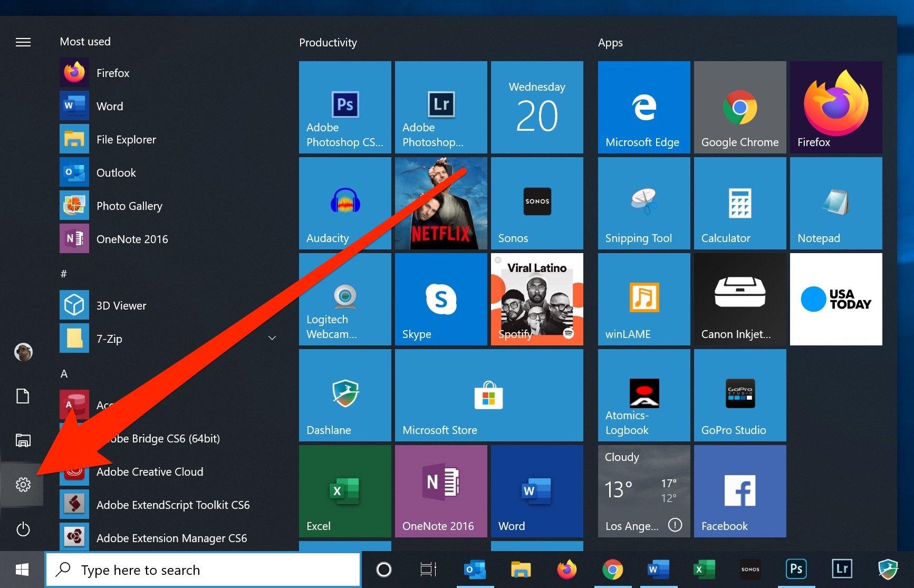
Task: Click the Task View taskbar icon
Action: 428,570
